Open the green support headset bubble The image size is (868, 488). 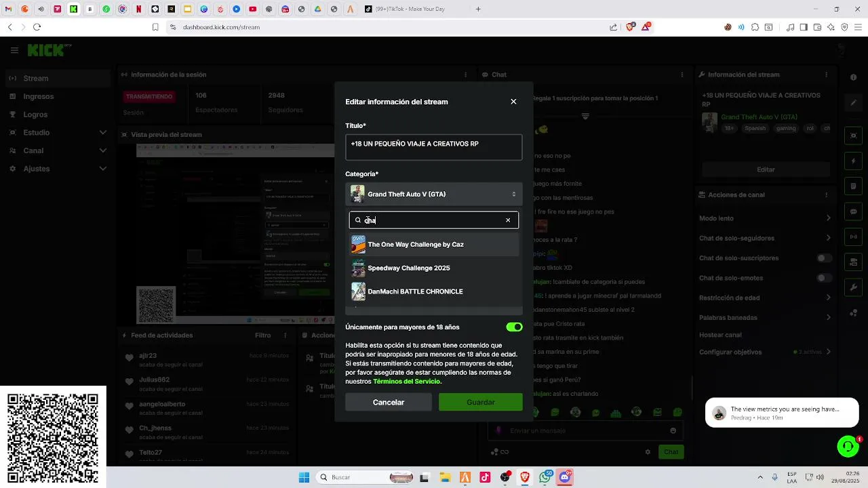pyautogui.click(x=848, y=446)
